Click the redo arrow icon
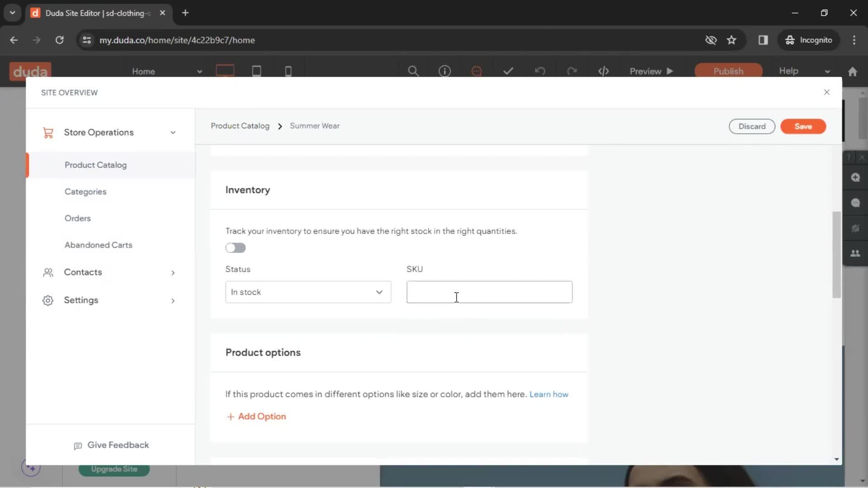868x488 pixels. (x=572, y=71)
